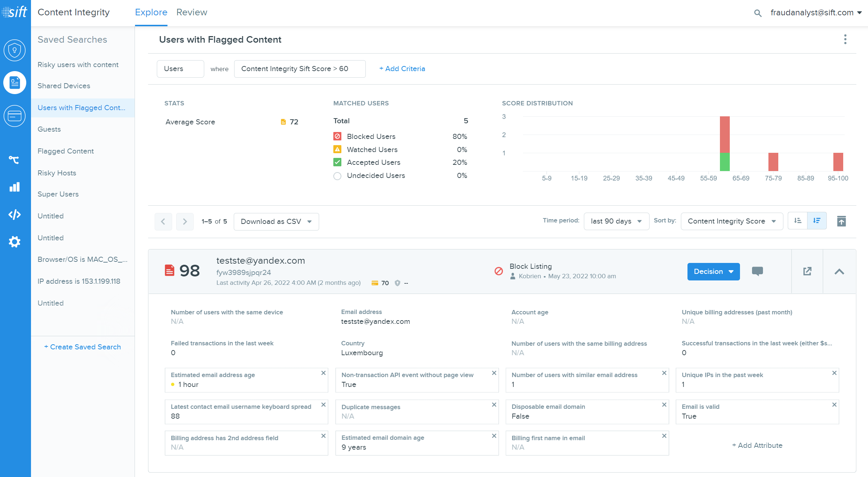Select the Risky Hosts saved search
This screenshot has width=868, height=477.
coord(57,173)
